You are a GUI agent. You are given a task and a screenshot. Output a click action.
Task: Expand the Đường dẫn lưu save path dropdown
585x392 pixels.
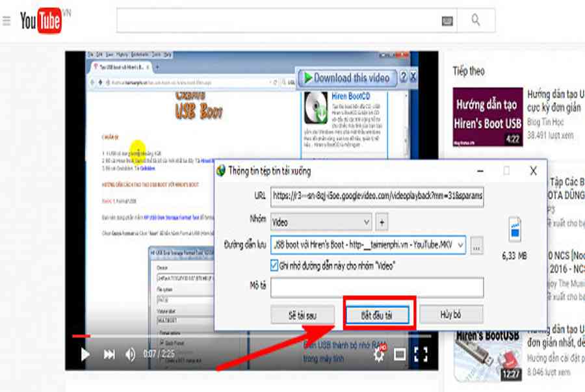[x=461, y=245]
